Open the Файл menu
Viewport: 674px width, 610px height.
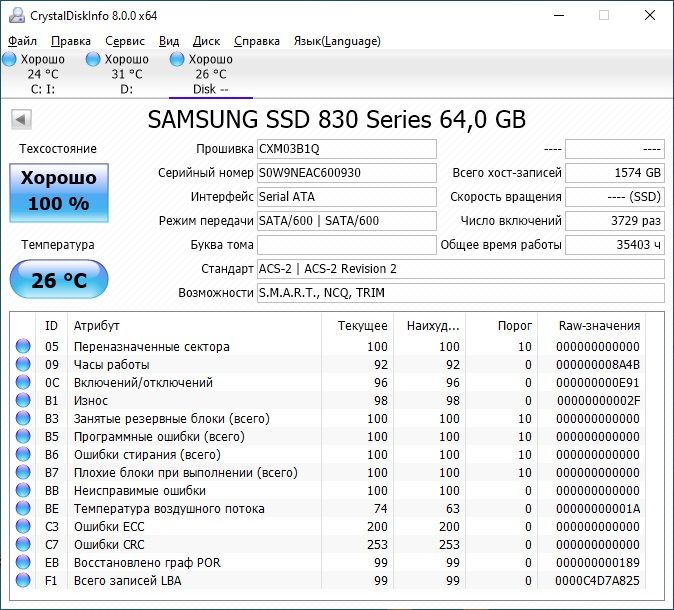pos(22,41)
